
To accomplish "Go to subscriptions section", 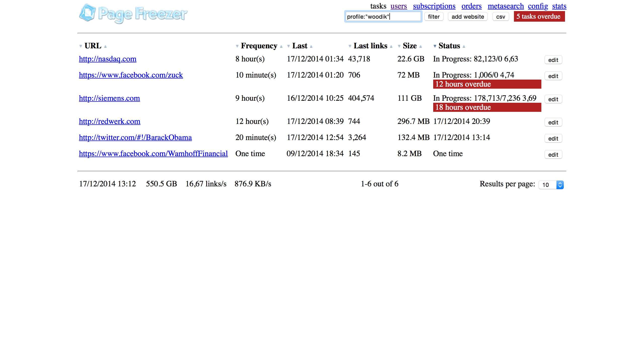I will (434, 6).
